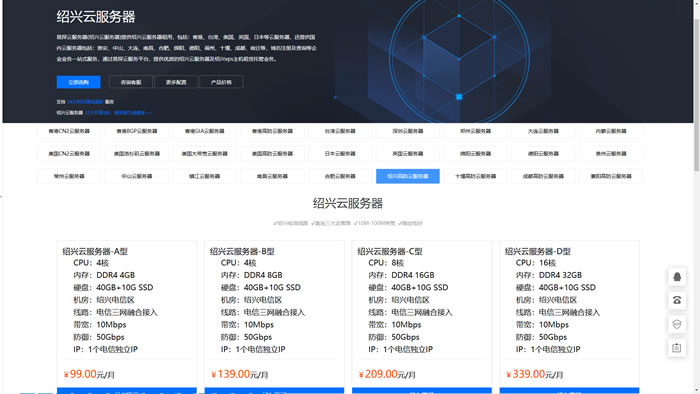The height and width of the screenshot is (394, 700).
Task: Switch to the 十堰高防云服务器 tab
Action: [475, 176]
